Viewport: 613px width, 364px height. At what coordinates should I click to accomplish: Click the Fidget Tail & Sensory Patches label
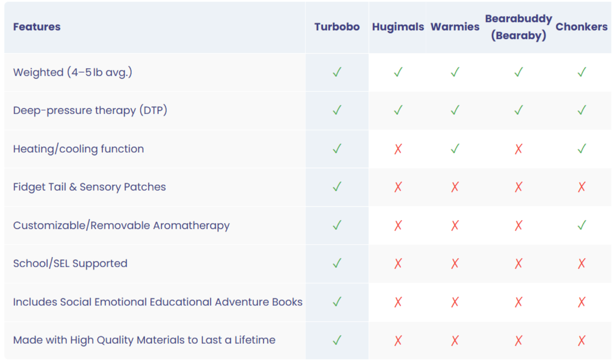pos(90,187)
